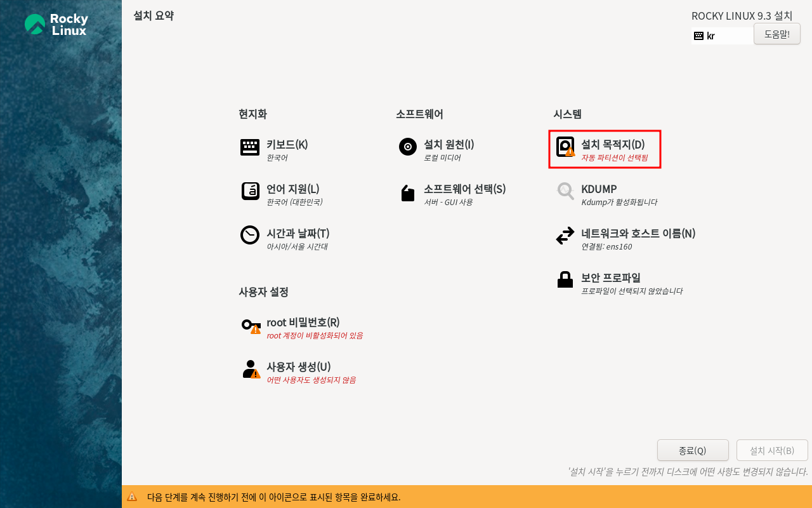The height and width of the screenshot is (508, 812).
Task: Open 사용자 생성(U) settings
Action: [x=298, y=366]
